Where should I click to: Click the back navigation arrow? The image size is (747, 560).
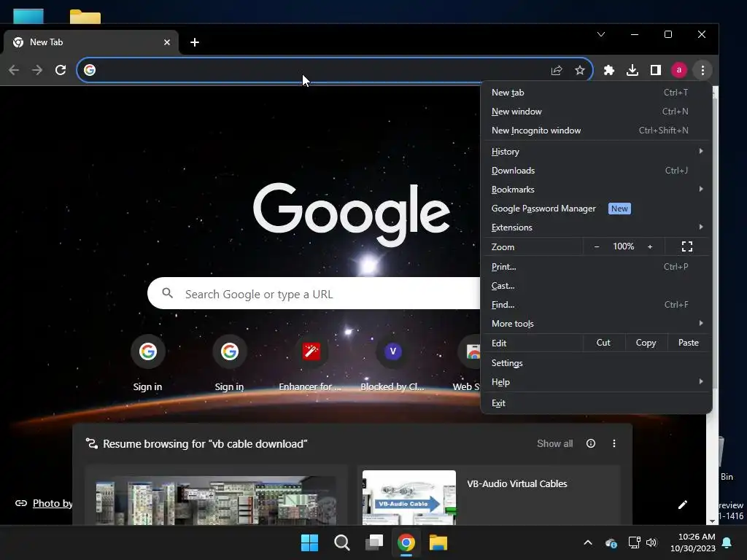pos(14,71)
